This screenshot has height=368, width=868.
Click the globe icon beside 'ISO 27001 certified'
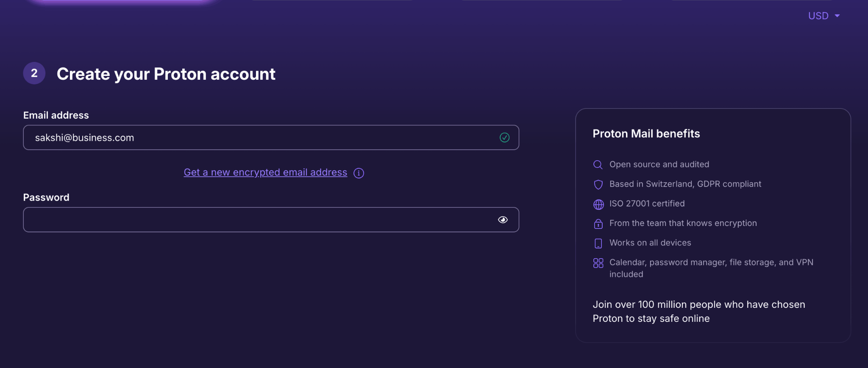tap(598, 204)
